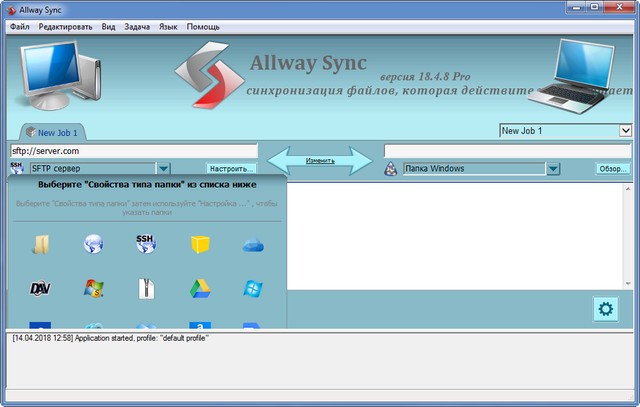Screen dimensions: 640x407
Task: Open the Помощь menu
Action: tap(203, 27)
